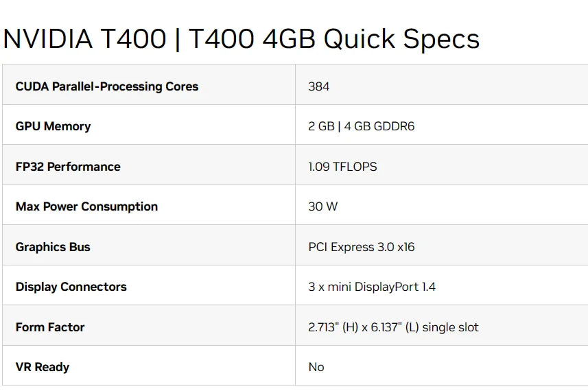This screenshot has width=588, height=391.
Task: Select the Max Power Consumption label
Action: click(86, 206)
